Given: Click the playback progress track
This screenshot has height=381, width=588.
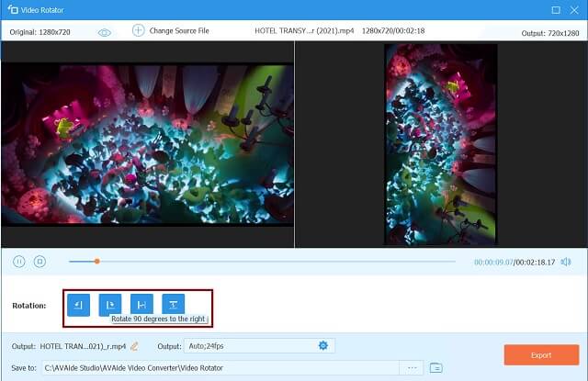Looking at the screenshot, I should pyautogui.click(x=262, y=261).
